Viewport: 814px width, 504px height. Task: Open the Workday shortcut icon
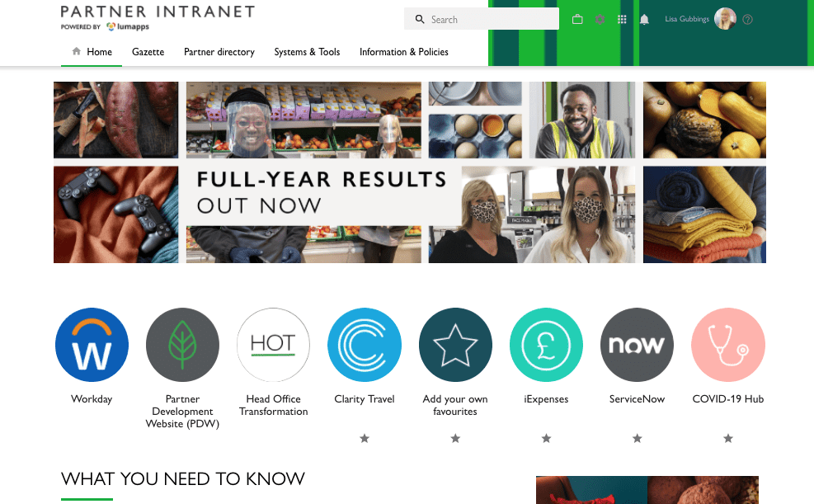(92, 345)
